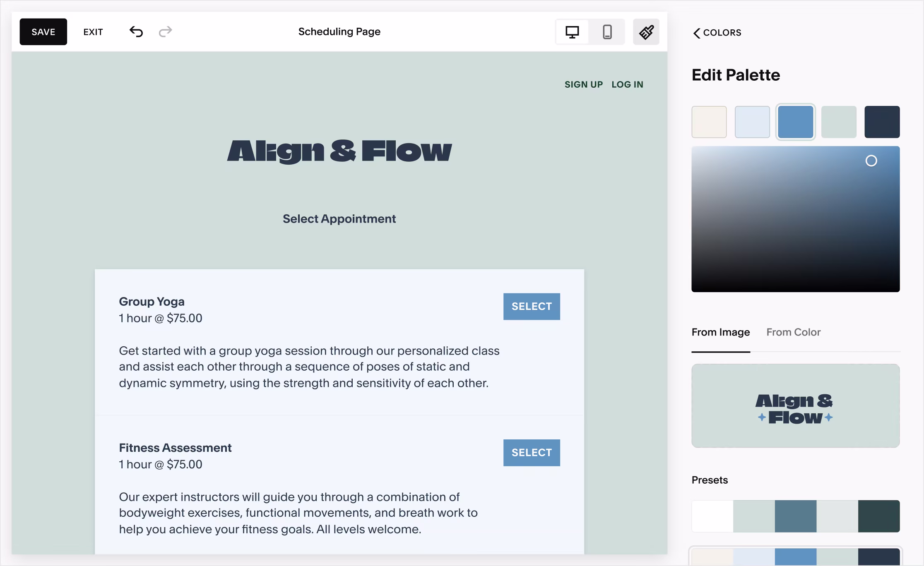Select the medium blue palette swatch
Screen dimensions: 924x566
(795, 122)
